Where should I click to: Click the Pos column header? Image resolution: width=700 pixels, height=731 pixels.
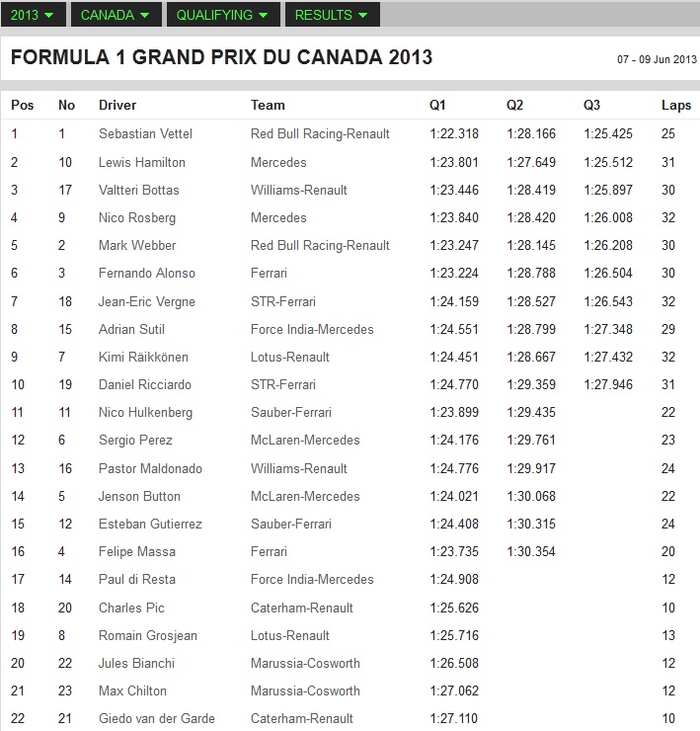point(22,105)
